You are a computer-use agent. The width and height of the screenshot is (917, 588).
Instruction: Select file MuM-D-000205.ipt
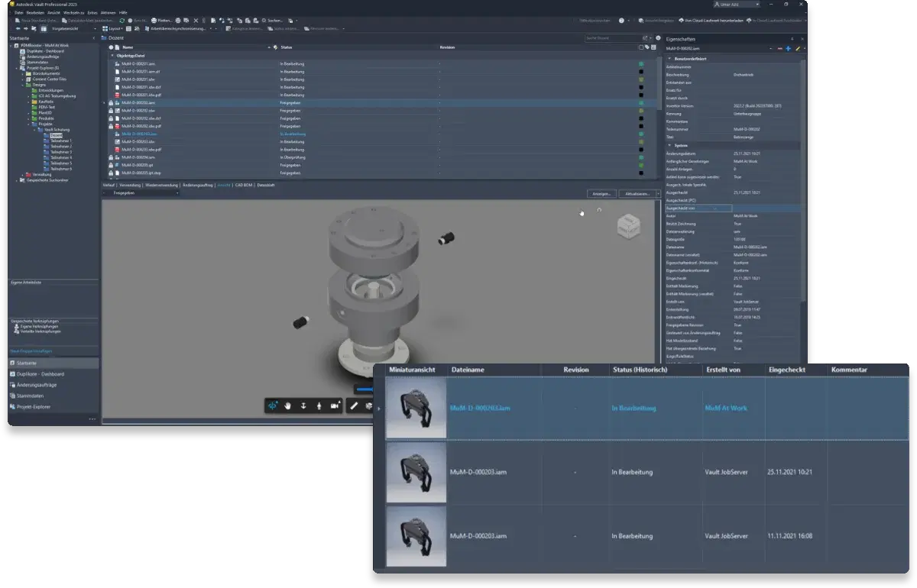coord(137,165)
